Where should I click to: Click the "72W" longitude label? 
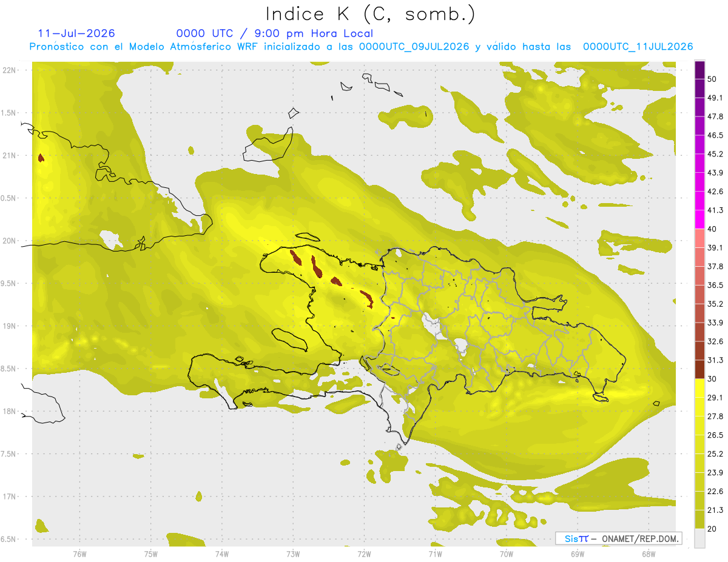[364, 554]
